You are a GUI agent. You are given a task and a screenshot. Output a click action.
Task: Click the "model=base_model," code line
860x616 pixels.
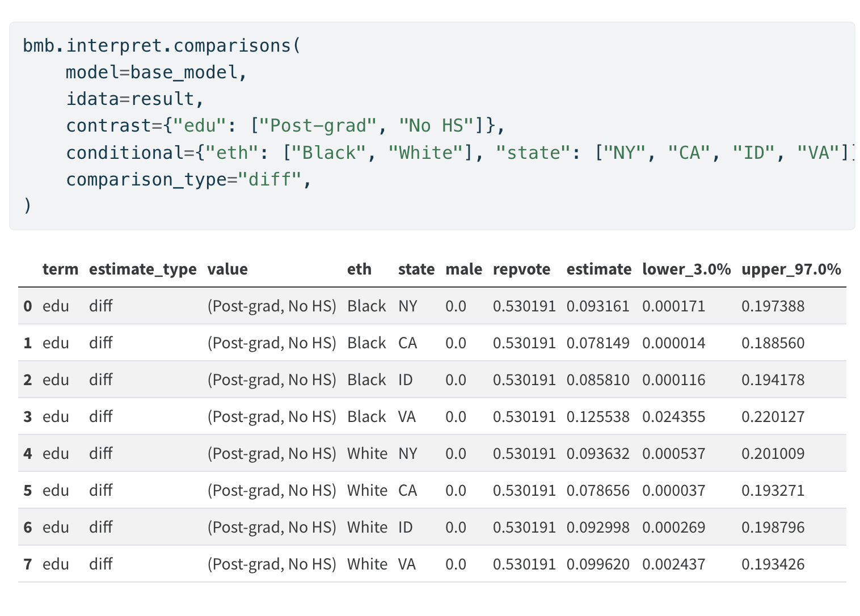157,73
